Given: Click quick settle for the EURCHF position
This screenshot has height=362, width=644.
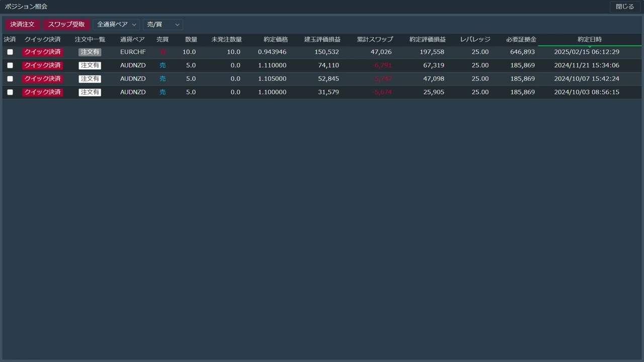Looking at the screenshot, I should (x=43, y=52).
